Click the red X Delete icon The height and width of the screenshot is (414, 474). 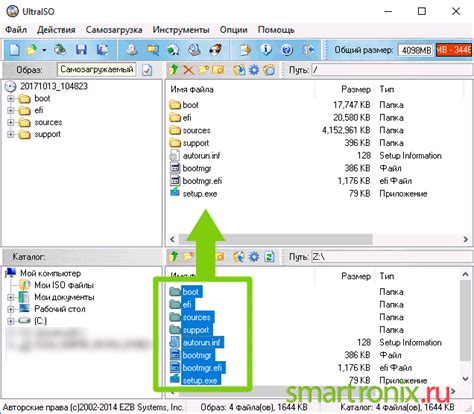click(188, 70)
